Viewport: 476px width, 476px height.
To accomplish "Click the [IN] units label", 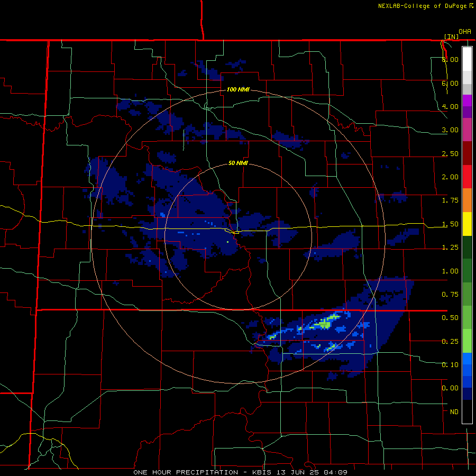I will [451, 36].
